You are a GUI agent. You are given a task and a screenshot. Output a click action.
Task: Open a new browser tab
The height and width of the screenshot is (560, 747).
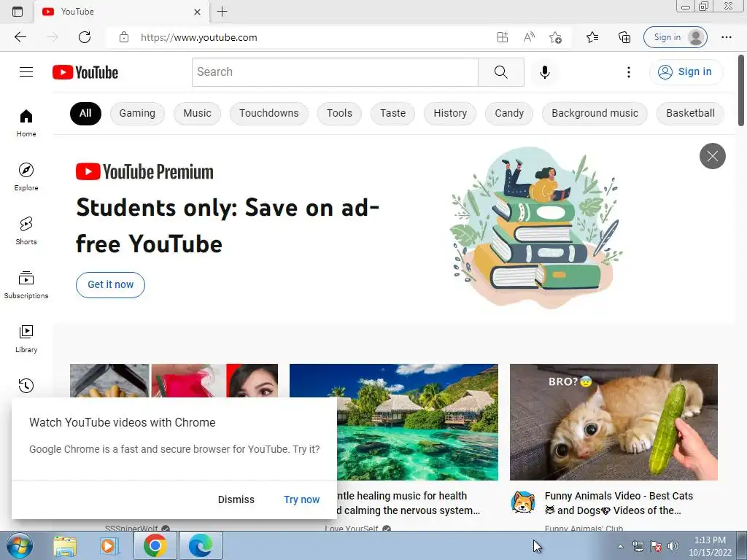coord(222,12)
